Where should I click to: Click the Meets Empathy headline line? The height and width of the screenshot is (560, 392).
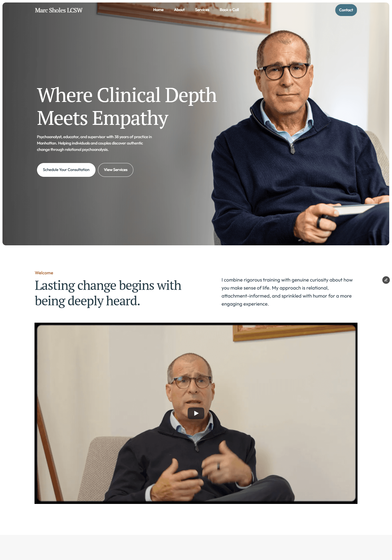[103, 118]
